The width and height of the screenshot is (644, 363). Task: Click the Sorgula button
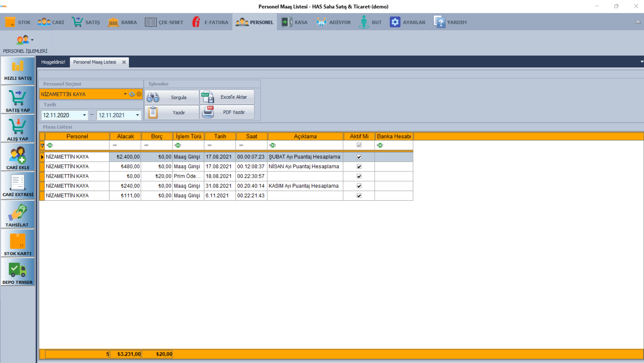(x=172, y=97)
